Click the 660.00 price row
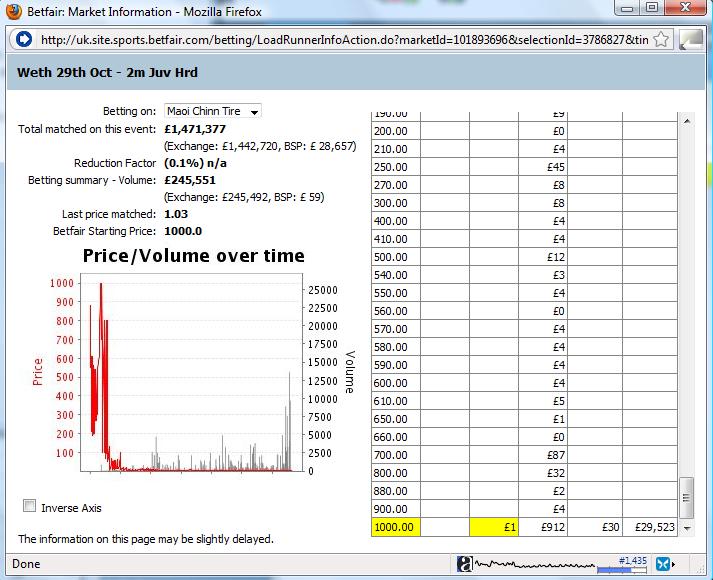The width and height of the screenshot is (713, 580). (524, 437)
